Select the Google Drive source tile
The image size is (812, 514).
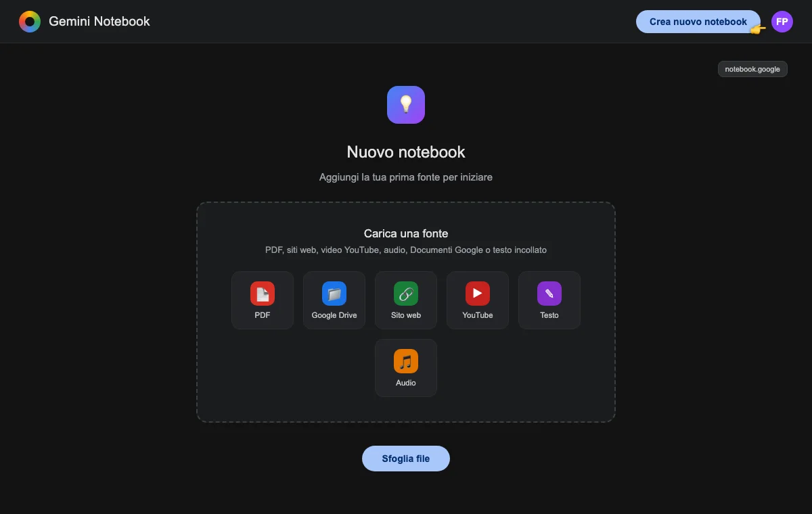coord(334,300)
